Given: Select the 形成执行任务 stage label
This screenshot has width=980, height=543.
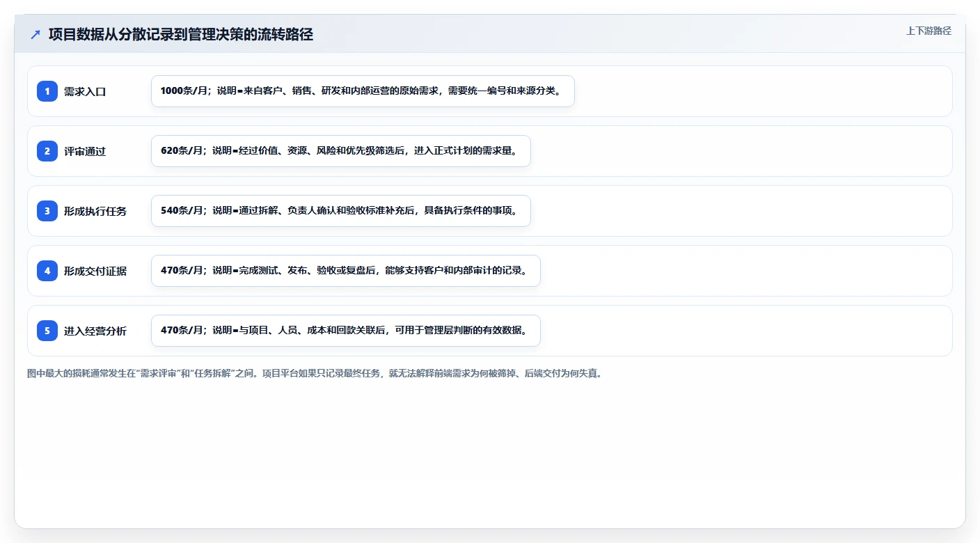Looking at the screenshot, I should (x=95, y=211).
